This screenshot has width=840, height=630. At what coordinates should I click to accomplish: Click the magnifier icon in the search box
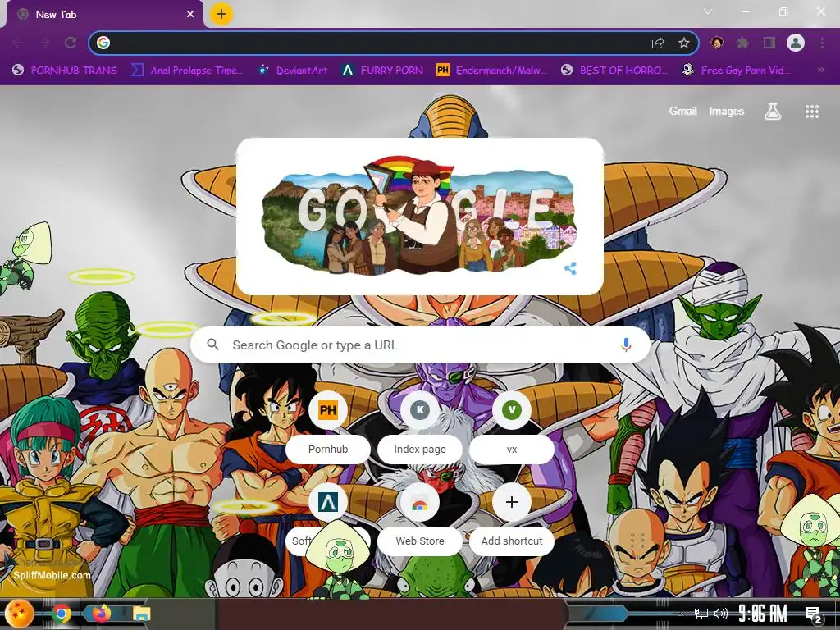pyautogui.click(x=213, y=345)
